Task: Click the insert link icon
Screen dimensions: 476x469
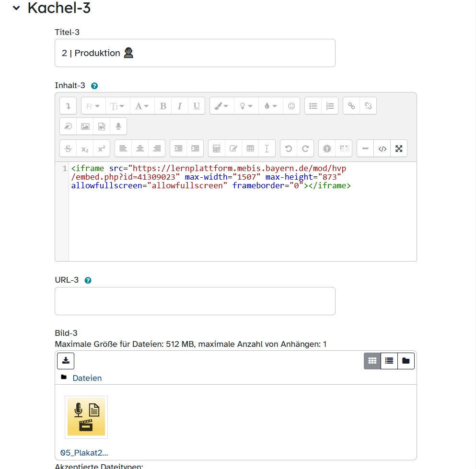Action: (351, 106)
